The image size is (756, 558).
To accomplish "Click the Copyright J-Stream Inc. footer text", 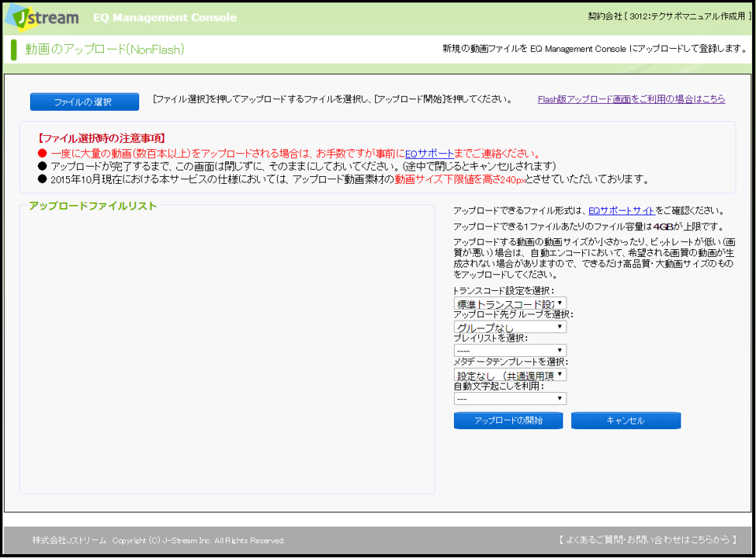I will 198,541.
